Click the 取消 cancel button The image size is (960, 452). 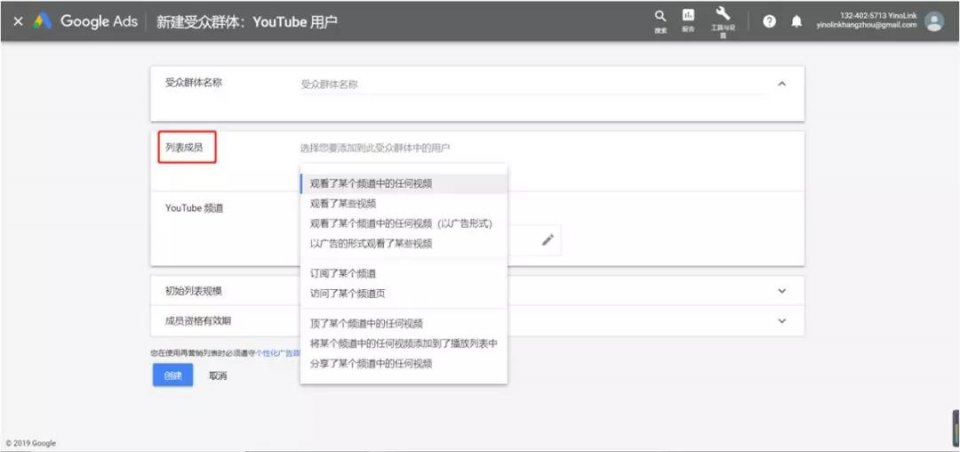coord(217,376)
